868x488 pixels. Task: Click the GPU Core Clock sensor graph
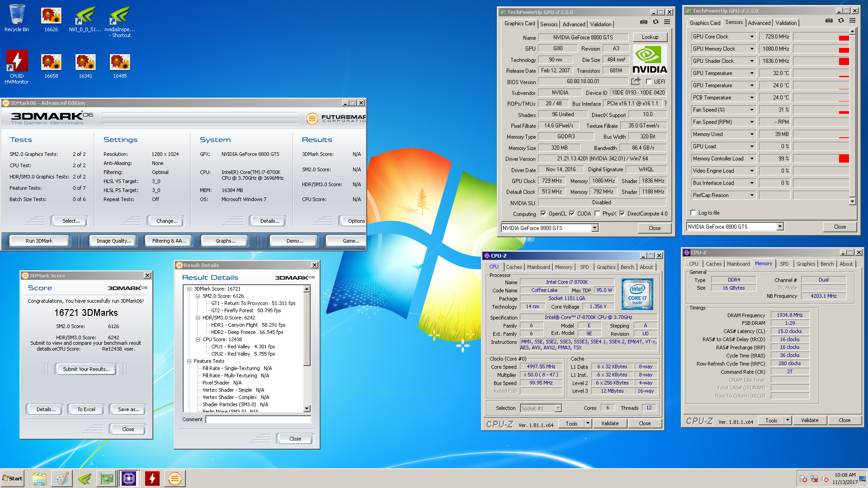point(821,37)
